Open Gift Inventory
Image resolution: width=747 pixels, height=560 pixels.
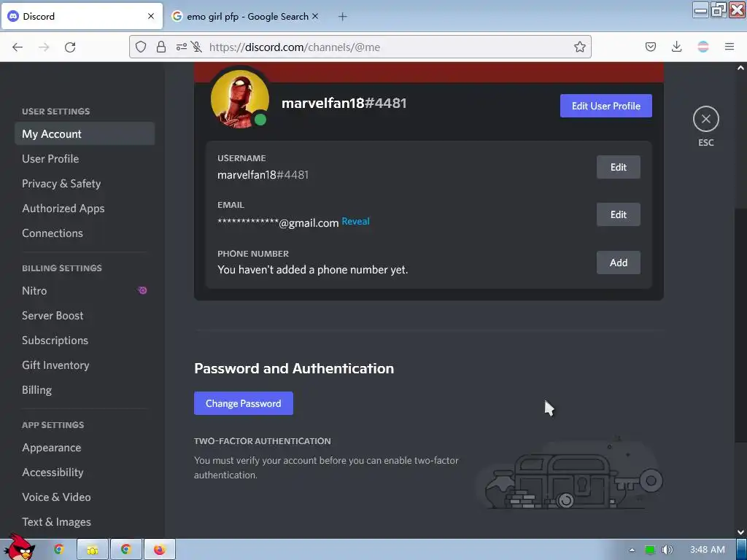(x=85, y=365)
